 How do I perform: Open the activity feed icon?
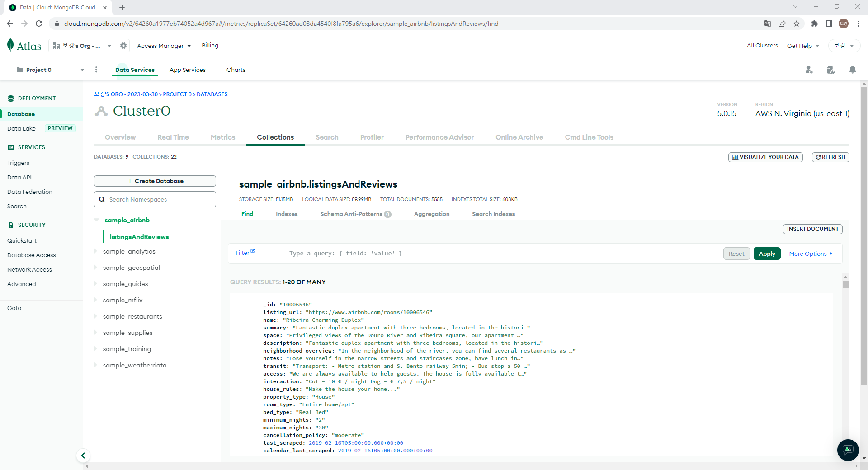[831, 70]
